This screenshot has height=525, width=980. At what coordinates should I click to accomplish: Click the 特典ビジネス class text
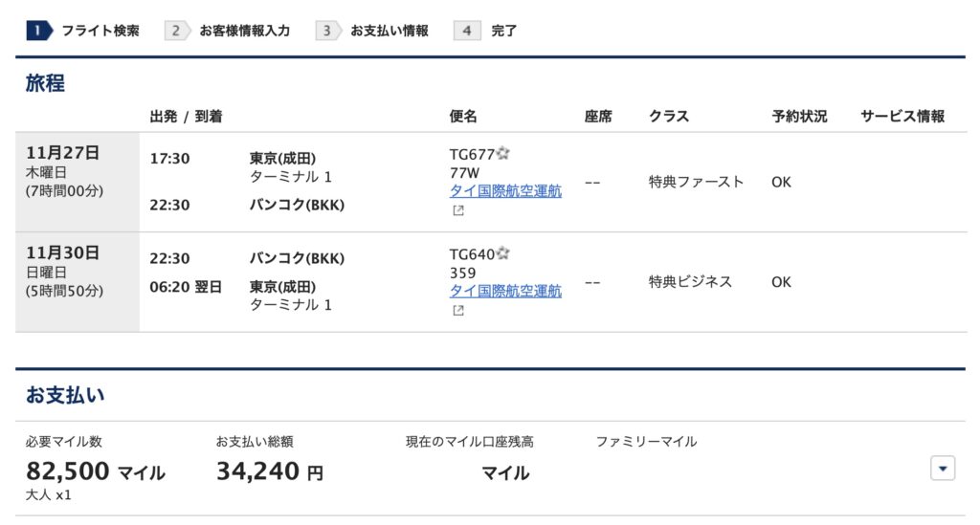coord(690,282)
